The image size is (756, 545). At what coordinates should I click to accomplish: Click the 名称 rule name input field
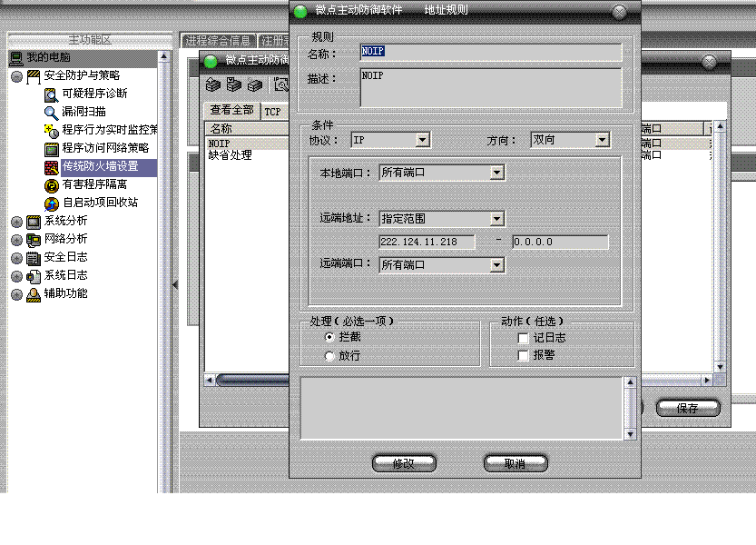coord(491,52)
